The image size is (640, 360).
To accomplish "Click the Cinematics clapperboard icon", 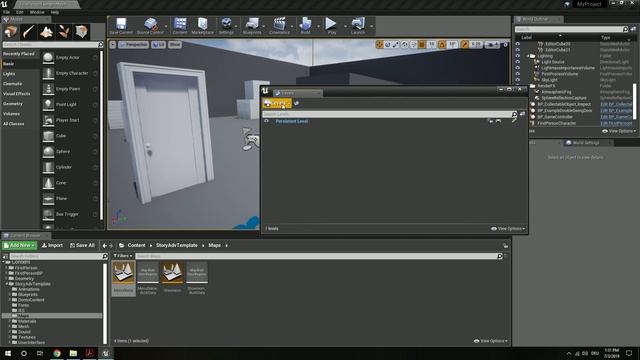I will tap(280, 26).
